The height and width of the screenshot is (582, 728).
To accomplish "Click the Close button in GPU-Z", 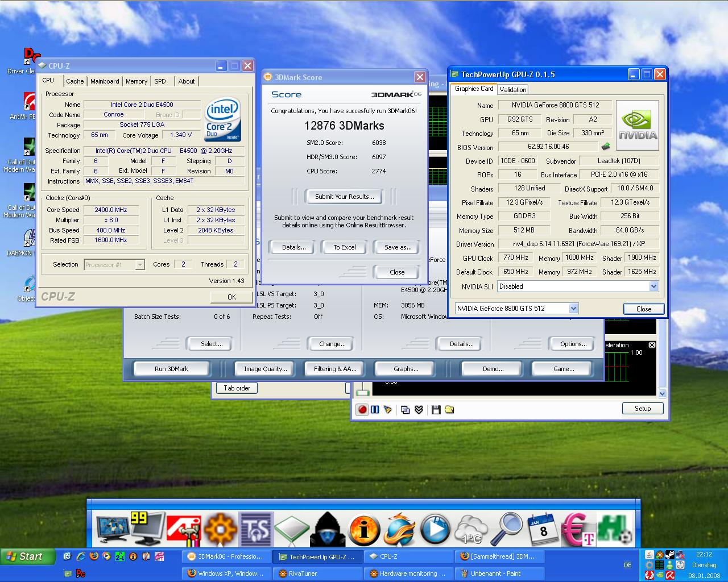I will [644, 309].
